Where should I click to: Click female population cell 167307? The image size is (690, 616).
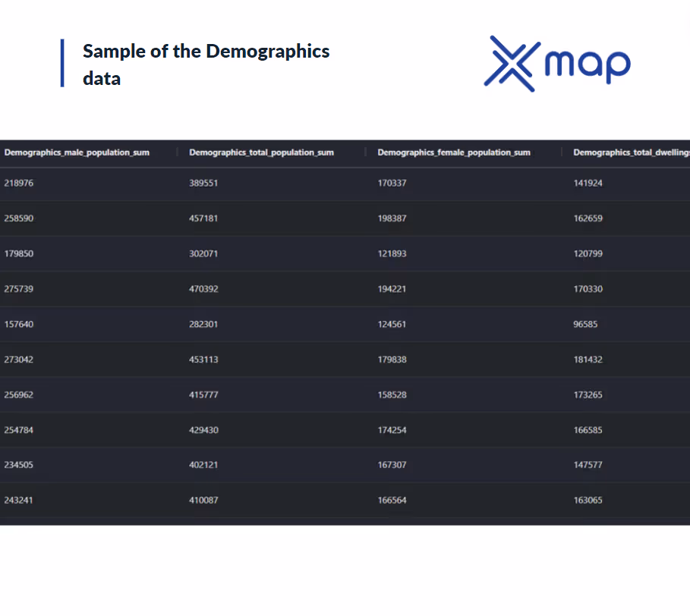(x=392, y=465)
